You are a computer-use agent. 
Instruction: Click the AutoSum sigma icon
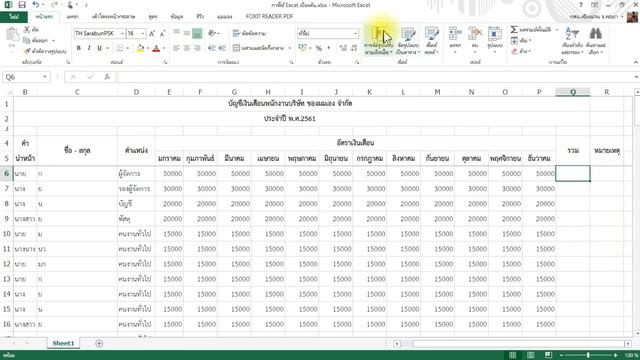click(x=514, y=29)
